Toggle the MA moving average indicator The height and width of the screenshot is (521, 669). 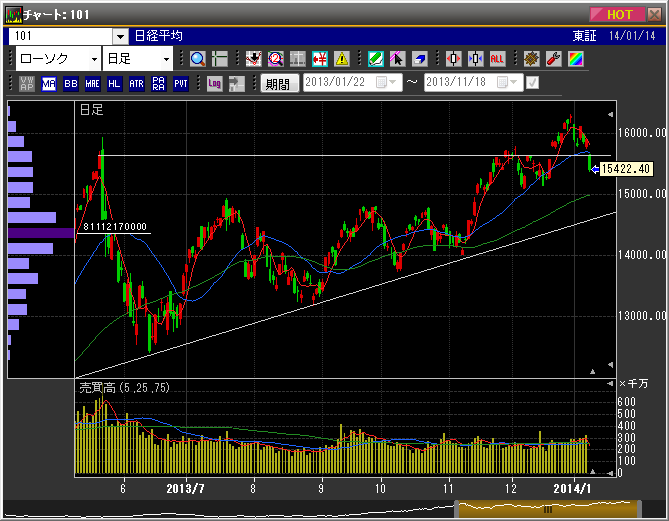pyautogui.click(x=49, y=84)
